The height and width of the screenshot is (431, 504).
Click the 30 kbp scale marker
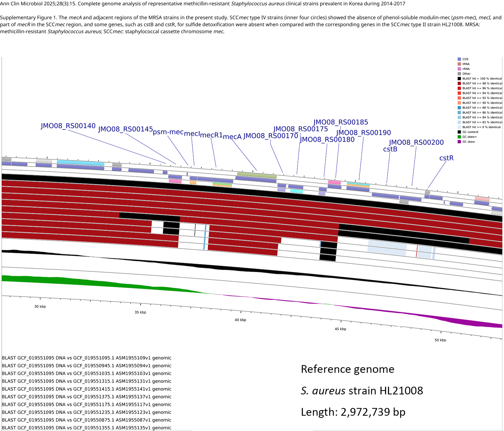(40, 307)
